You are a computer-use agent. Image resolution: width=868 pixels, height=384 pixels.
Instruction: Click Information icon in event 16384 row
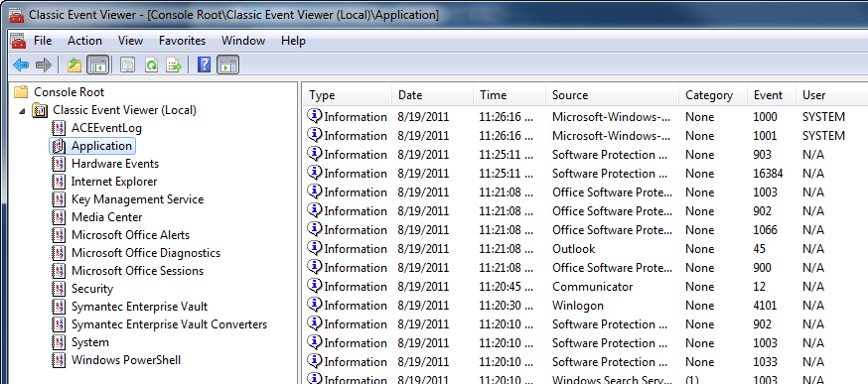coord(315,172)
